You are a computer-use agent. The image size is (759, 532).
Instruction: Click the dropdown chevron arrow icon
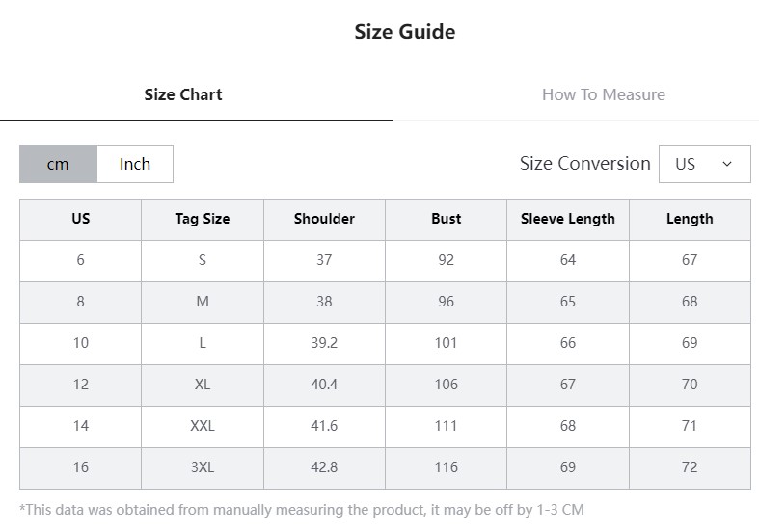pos(727,164)
